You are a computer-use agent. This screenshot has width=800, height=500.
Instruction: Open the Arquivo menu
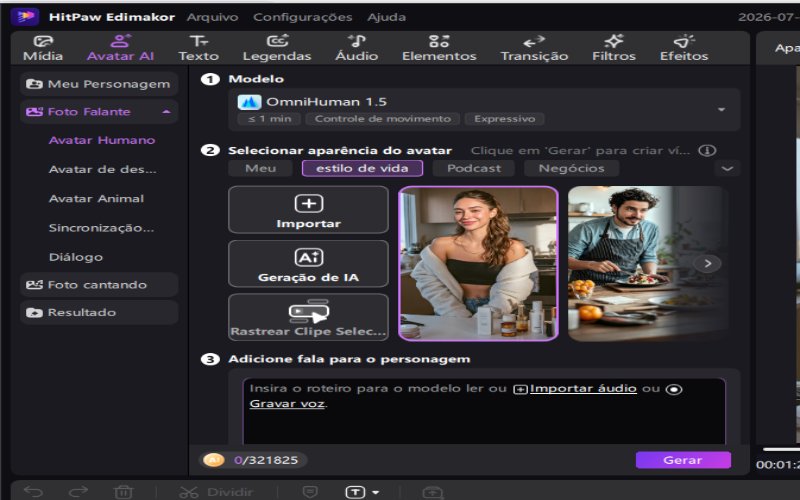(x=212, y=17)
